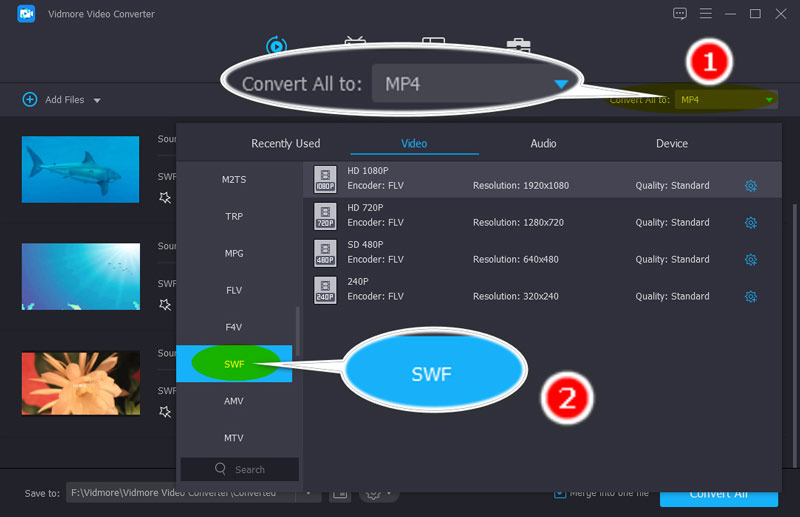Click the format Search field
Viewport: 800px width, 517px height.
tap(240, 469)
